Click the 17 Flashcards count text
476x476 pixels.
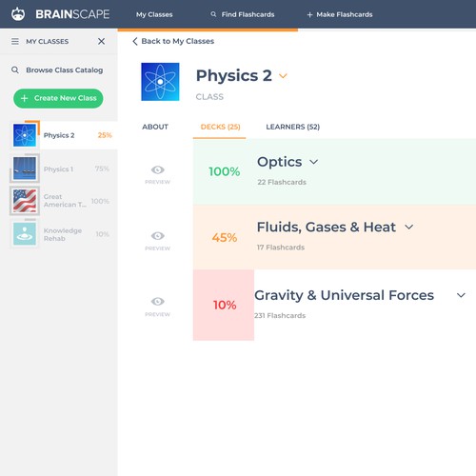click(281, 248)
